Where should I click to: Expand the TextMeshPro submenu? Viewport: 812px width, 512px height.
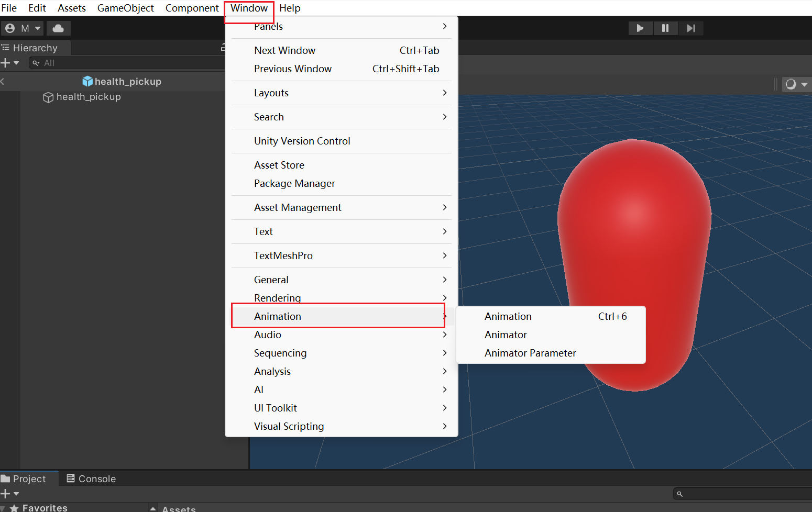click(342, 255)
